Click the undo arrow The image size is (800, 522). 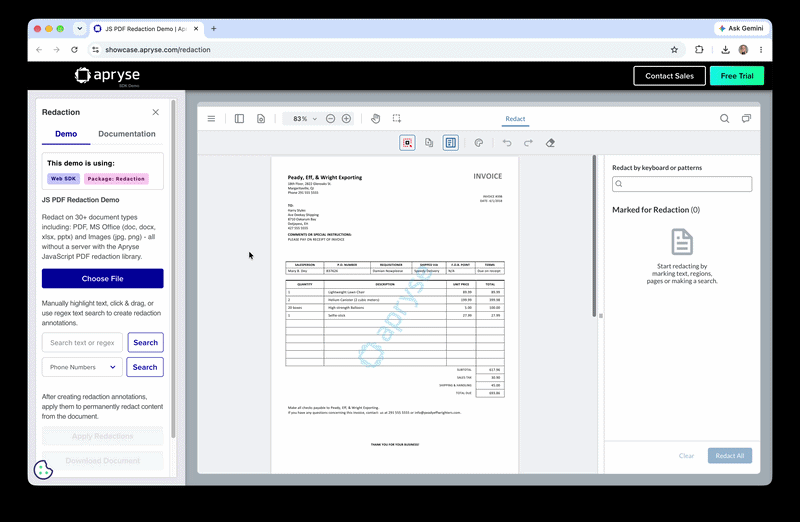click(x=507, y=143)
